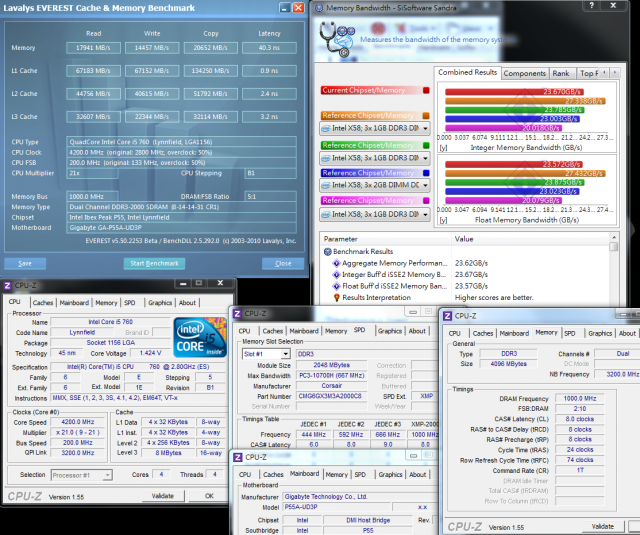The image size is (640, 535).
Task: Click red Current Chipset/Memory color swatch
Action: tap(426, 91)
